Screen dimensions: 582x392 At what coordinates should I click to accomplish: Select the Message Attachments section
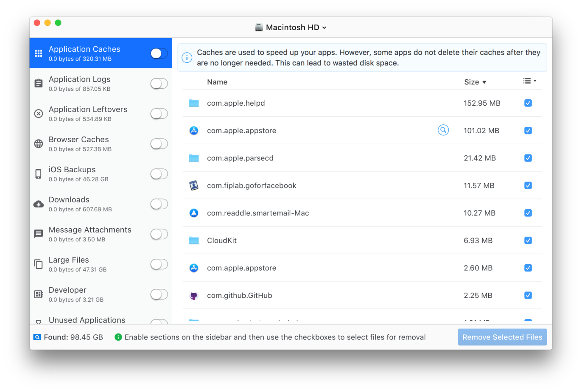(x=101, y=234)
